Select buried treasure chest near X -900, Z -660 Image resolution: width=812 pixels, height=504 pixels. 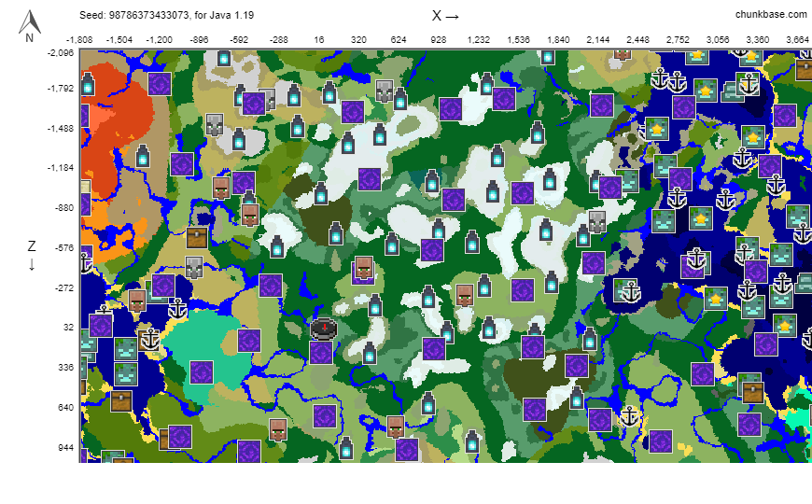click(x=197, y=237)
